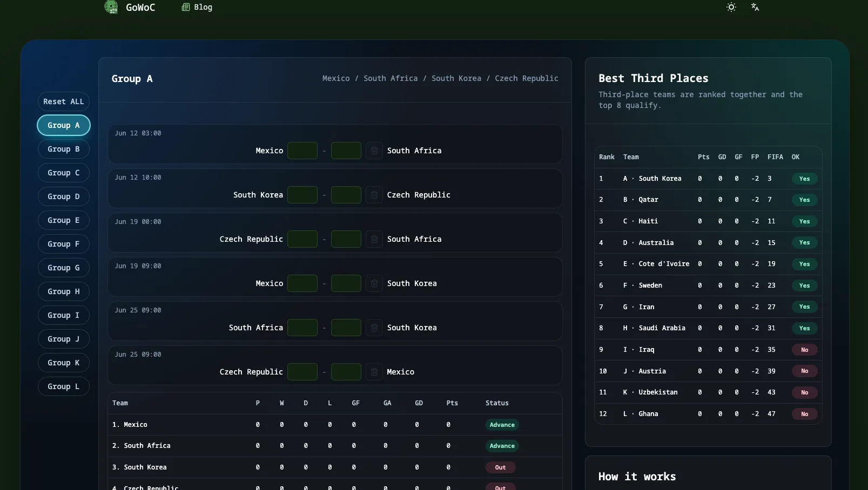Click South Africa's score field in the Jun 19 00:00 match
This screenshot has width=868, height=490.
point(346,239)
